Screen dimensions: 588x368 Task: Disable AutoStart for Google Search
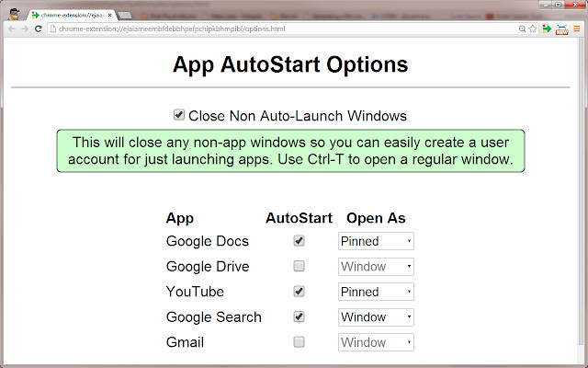[x=299, y=316]
